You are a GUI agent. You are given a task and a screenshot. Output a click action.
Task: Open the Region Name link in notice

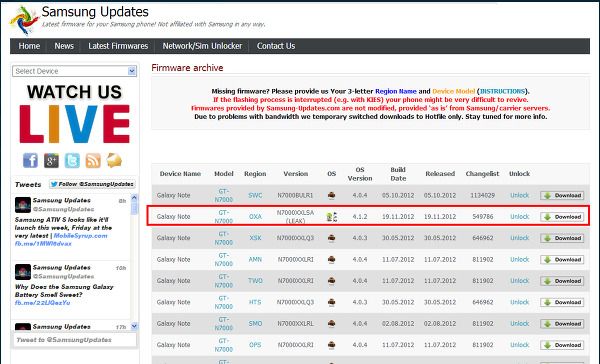point(396,91)
